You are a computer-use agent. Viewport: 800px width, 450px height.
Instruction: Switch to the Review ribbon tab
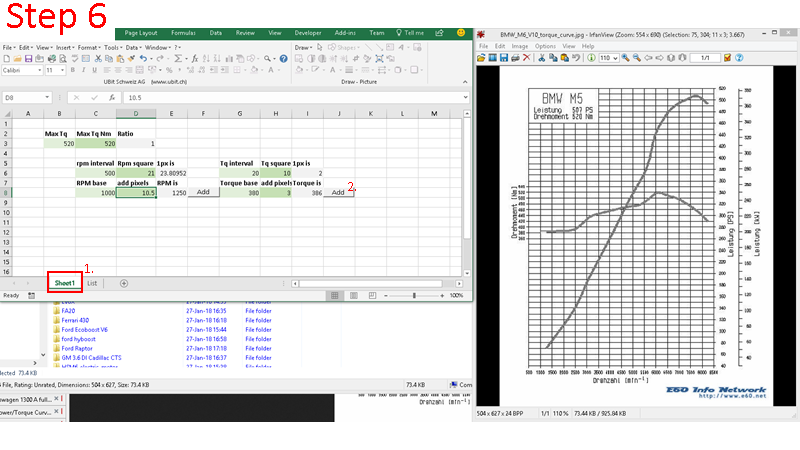point(245,33)
